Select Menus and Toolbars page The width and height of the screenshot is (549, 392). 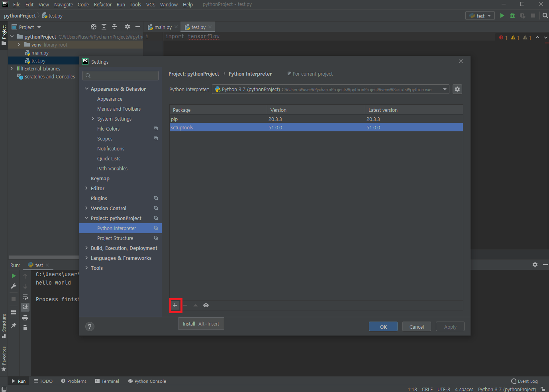119,109
